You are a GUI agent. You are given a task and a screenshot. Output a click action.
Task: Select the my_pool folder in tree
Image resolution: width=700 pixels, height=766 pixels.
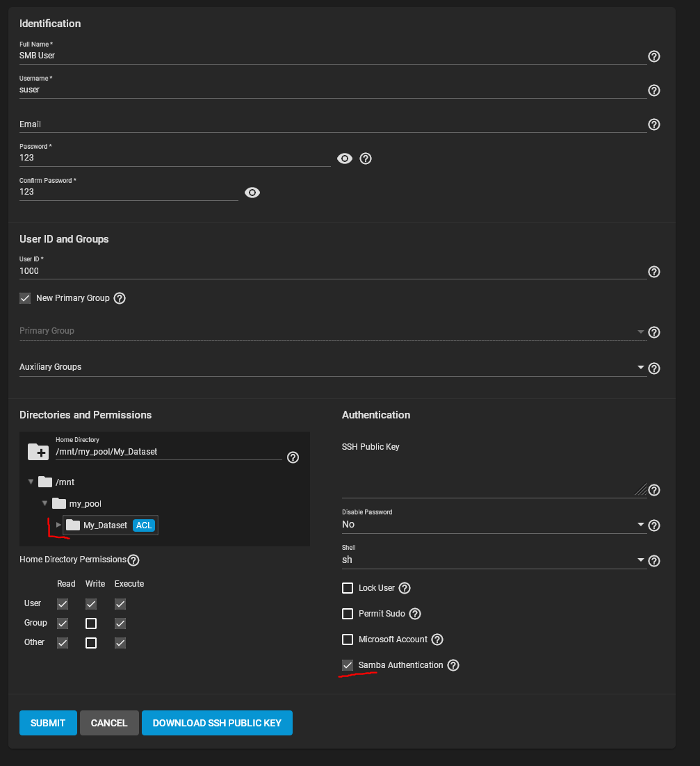[x=85, y=503]
